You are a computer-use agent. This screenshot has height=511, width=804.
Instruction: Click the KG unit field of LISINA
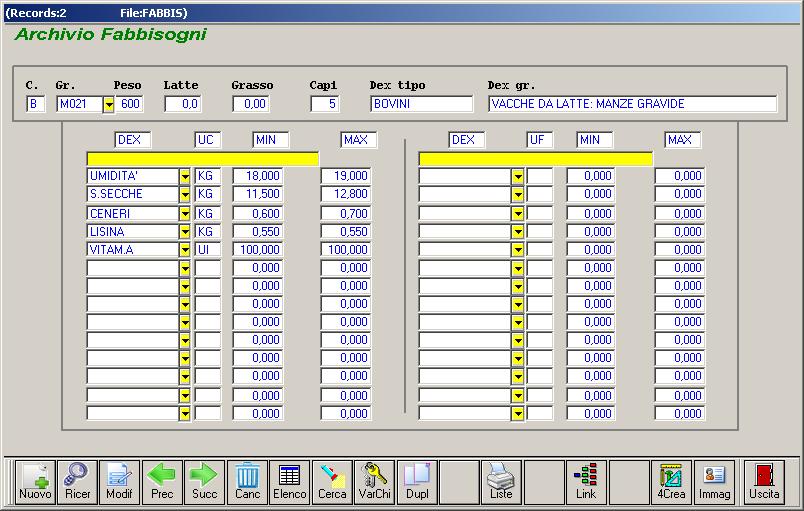pos(208,232)
